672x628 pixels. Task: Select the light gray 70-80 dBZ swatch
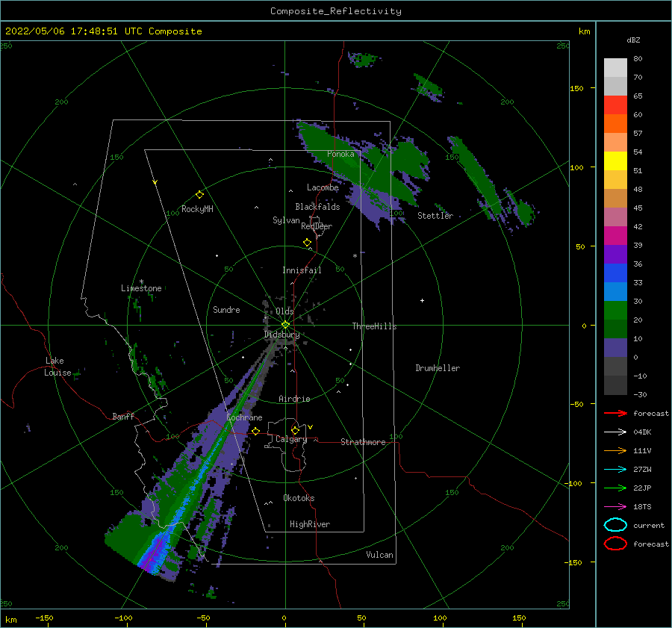[615, 68]
